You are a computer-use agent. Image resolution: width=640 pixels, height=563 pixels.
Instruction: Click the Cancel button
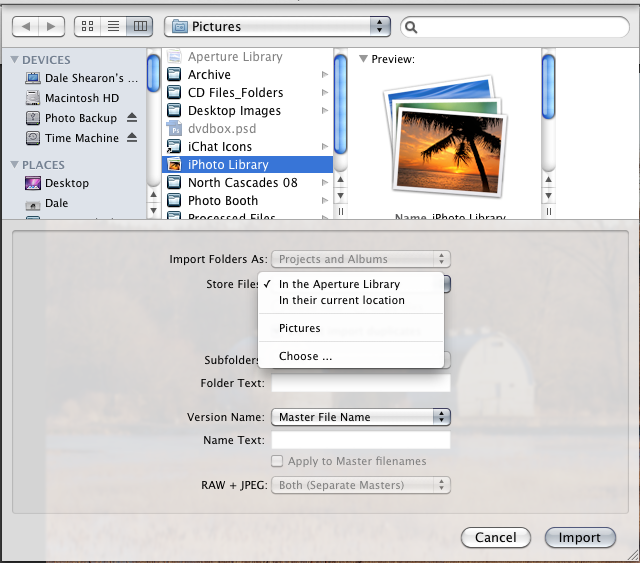[496, 537]
